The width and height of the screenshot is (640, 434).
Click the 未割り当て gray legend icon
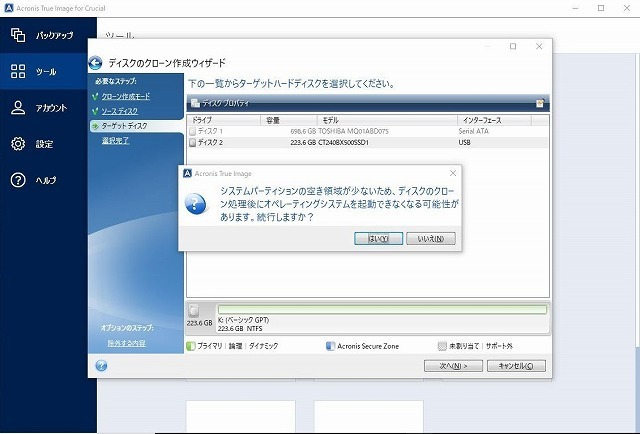(x=442, y=346)
